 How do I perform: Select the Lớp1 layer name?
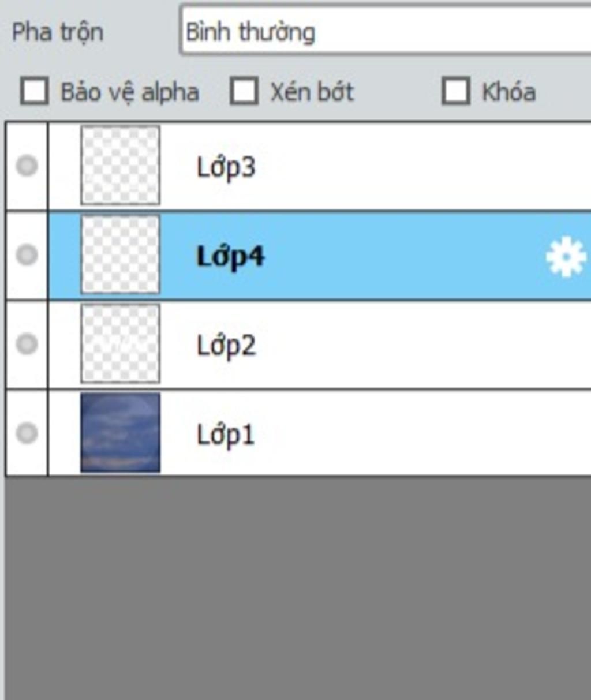[225, 435]
